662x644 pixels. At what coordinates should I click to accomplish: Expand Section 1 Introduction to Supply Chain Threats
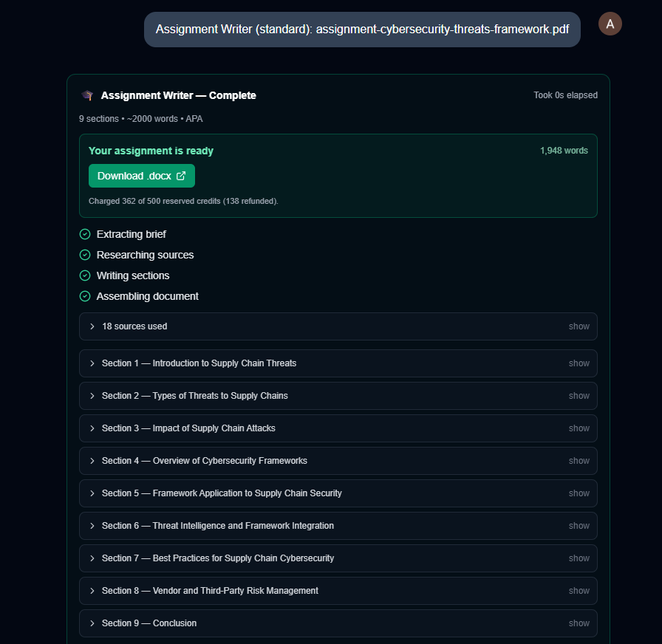point(338,363)
